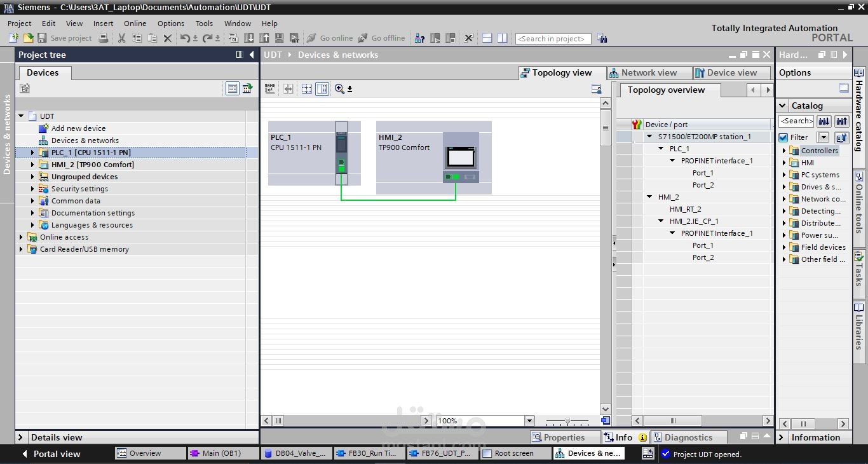Image resolution: width=868 pixels, height=464 pixels.
Task: Click the Accessible devices icon
Action: [419, 38]
